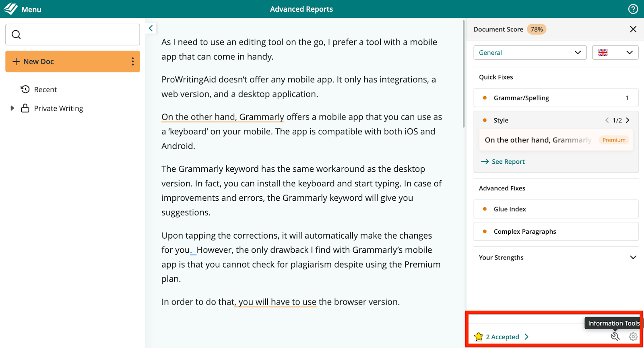Click the Private Writing lock icon
The image size is (644, 348).
click(25, 108)
